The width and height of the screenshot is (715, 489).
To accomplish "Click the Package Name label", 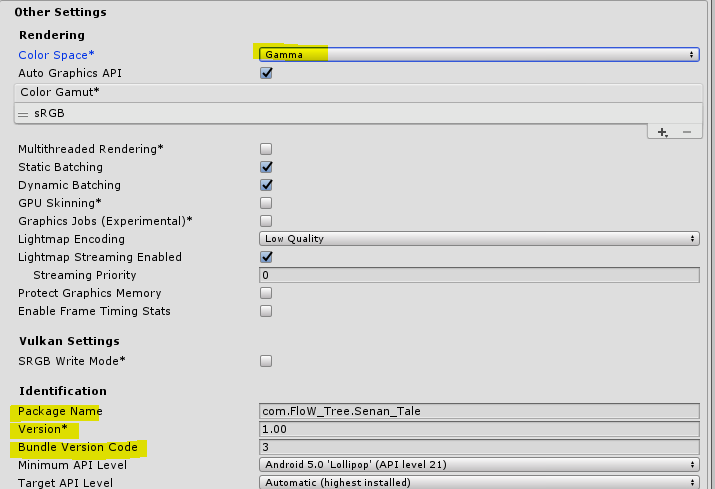I will pyautogui.click(x=60, y=411).
